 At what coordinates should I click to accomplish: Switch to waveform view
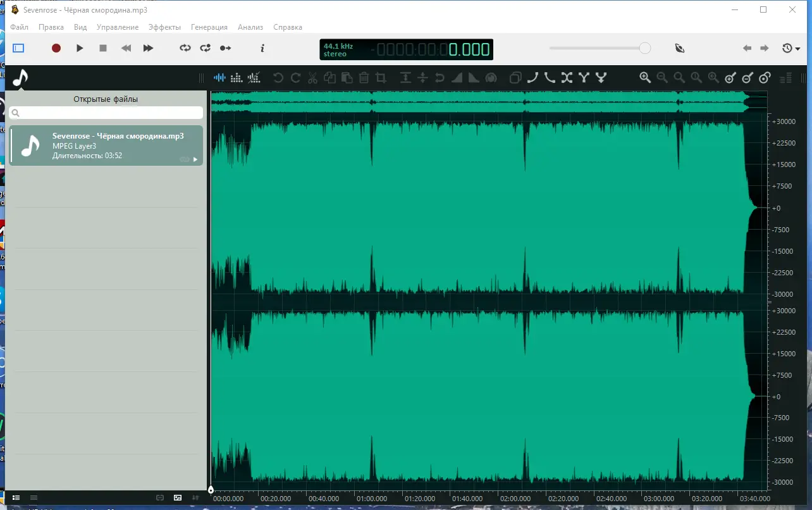(x=219, y=78)
